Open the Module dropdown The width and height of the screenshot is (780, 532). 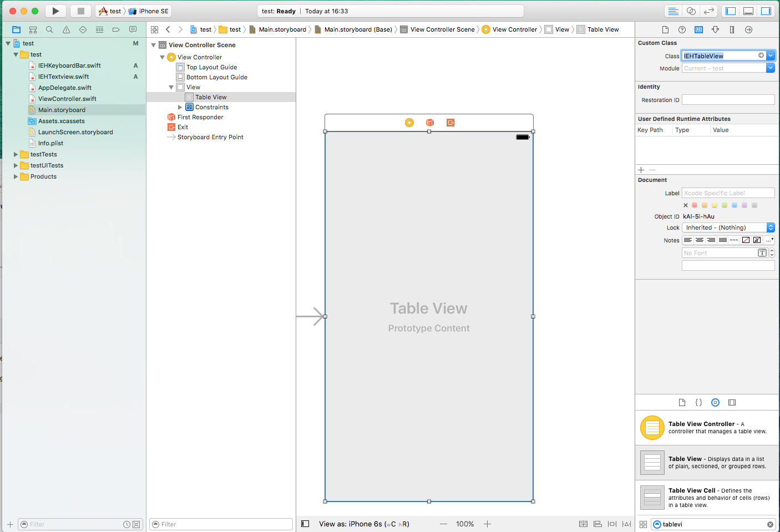771,68
